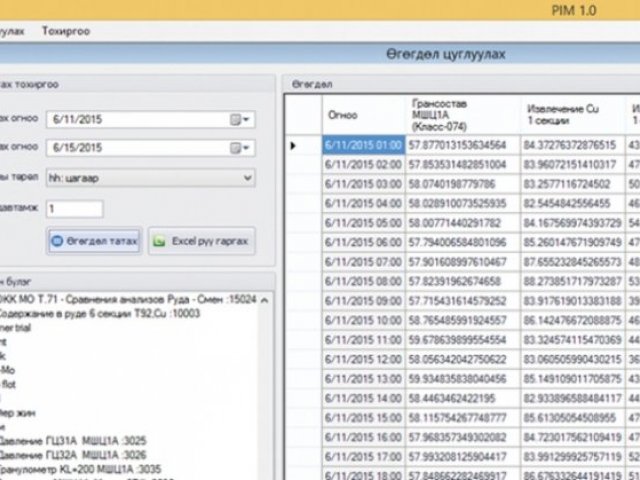640x480 pixels.
Task: Select cell 6/11/2015 11:00
Action: pyautogui.click(x=364, y=340)
